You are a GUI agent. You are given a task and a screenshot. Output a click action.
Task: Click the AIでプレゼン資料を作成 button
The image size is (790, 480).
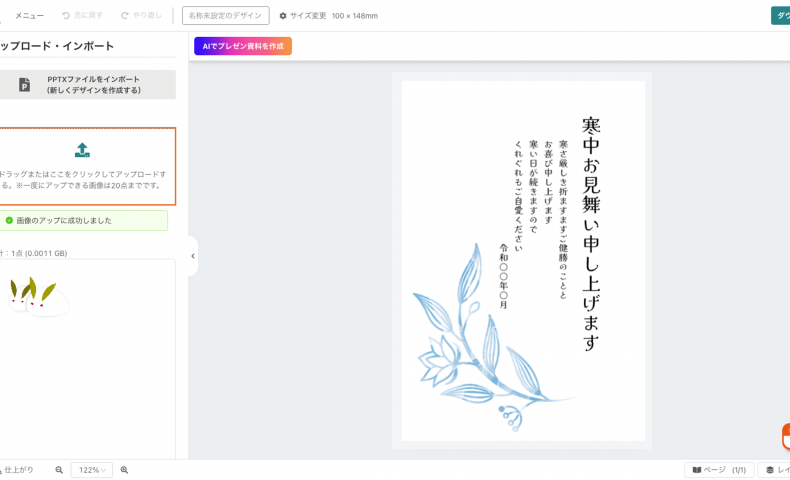(x=243, y=46)
